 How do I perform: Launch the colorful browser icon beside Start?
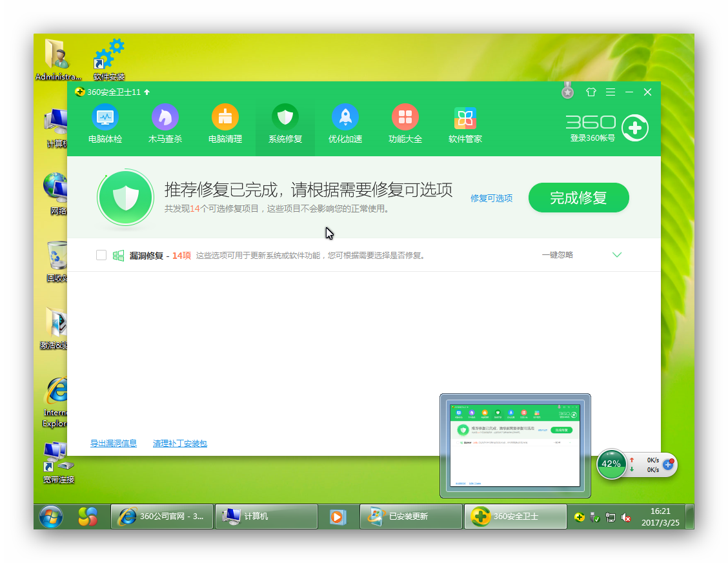coord(87,517)
